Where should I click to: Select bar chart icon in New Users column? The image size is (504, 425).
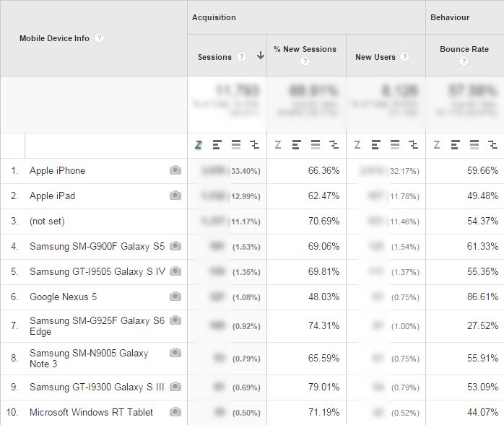[375, 145]
